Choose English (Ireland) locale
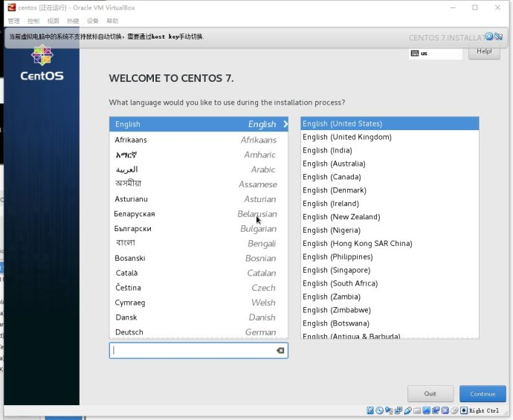The image size is (513, 420). [x=390, y=204]
